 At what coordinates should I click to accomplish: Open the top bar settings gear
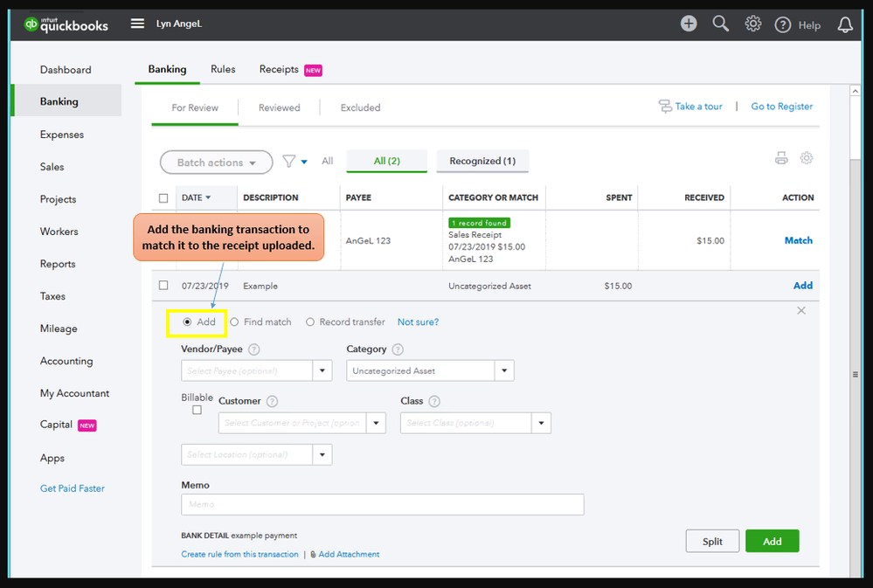point(752,24)
